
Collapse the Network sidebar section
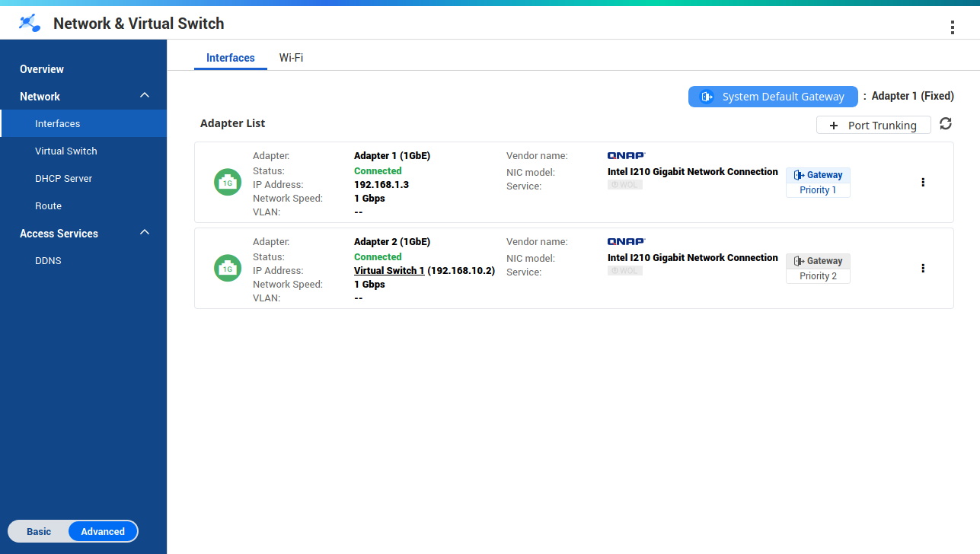145,96
